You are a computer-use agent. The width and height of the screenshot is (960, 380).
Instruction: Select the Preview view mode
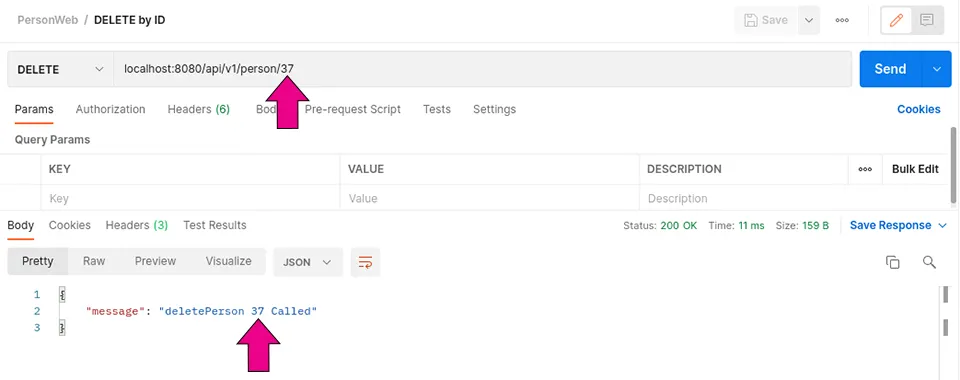click(x=156, y=261)
